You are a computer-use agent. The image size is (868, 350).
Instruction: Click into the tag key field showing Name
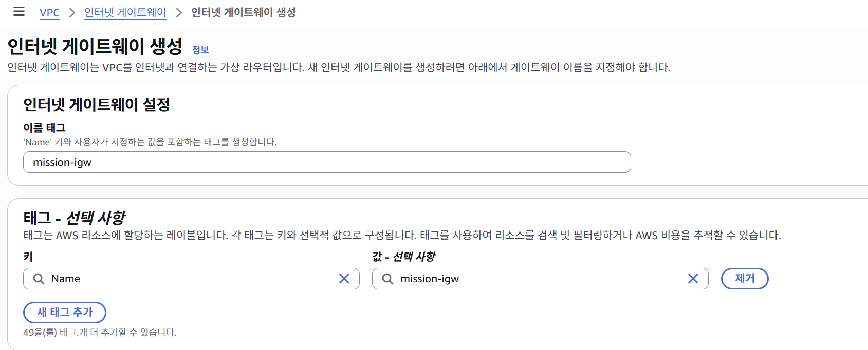(x=190, y=279)
